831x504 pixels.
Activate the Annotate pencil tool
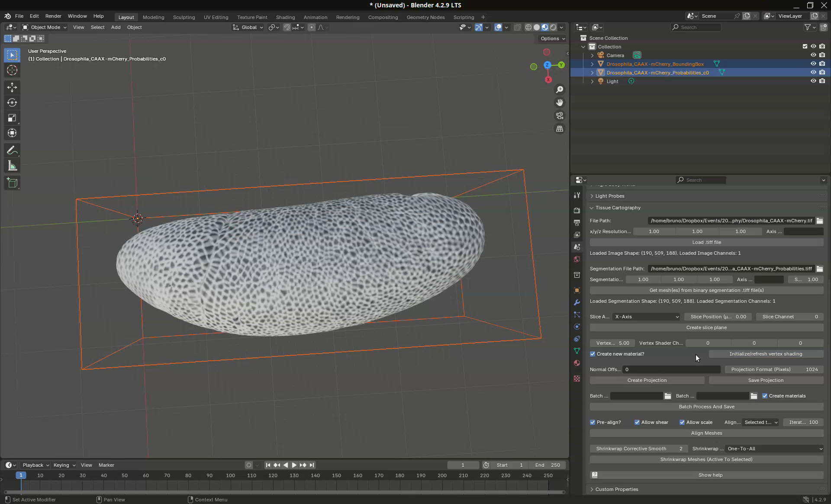click(12, 151)
